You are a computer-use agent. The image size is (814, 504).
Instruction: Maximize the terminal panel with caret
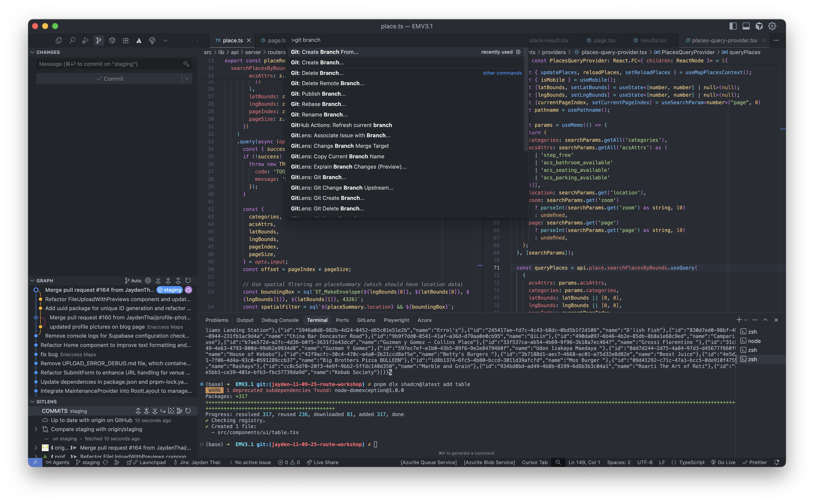(765, 320)
